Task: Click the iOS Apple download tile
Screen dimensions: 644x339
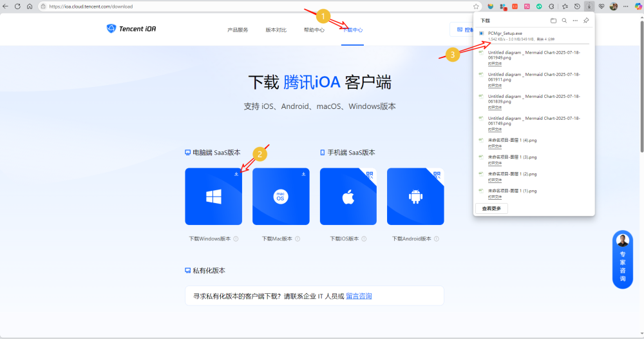Action: pyautogui.click(x=348, y=197)
